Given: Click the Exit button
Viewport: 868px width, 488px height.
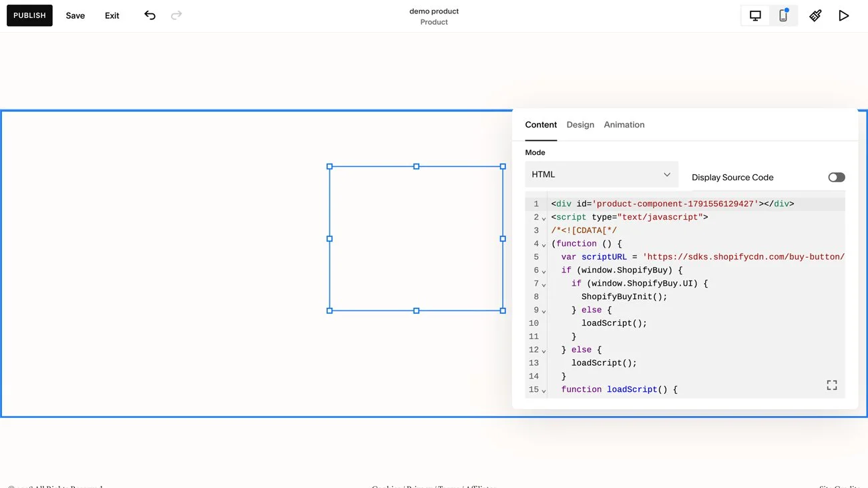Looking at the screenshot, I should pos(112,15).
